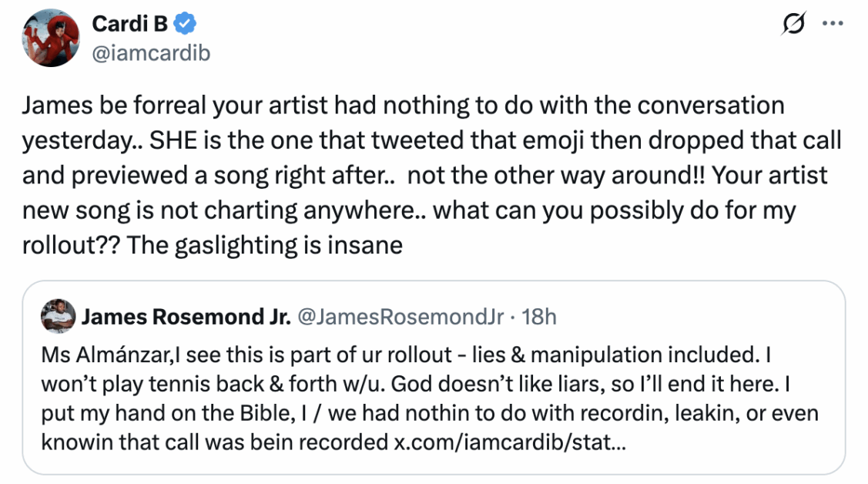
Task: Click the @JamesRosemondJr handle
Action: (400, 317)
